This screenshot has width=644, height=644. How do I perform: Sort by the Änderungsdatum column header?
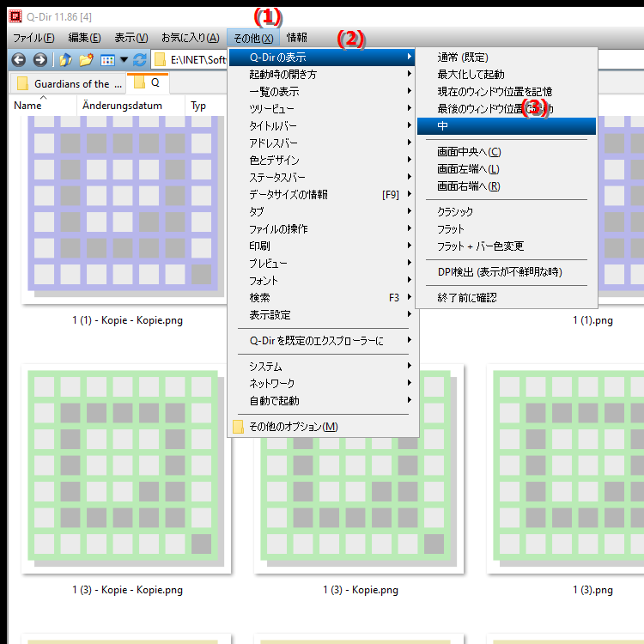point(131,106)
